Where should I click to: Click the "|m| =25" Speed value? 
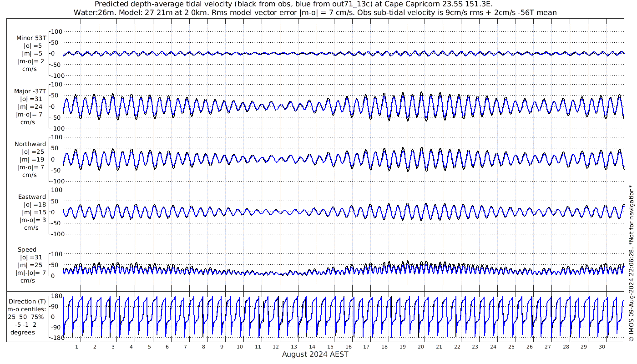click(31, 265)
